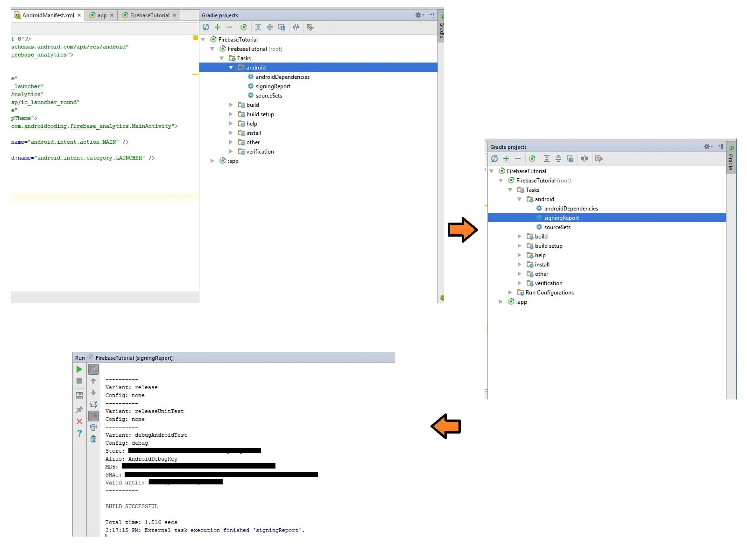Clear all Run console output trash icon
The width and height of the screenshot is (747, 560).
click(93, 439)
